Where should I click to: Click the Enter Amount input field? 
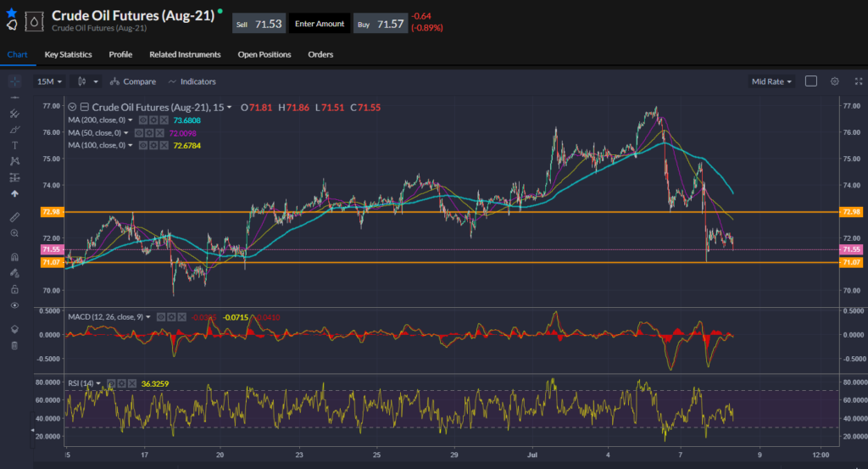[x=320, y=24]
